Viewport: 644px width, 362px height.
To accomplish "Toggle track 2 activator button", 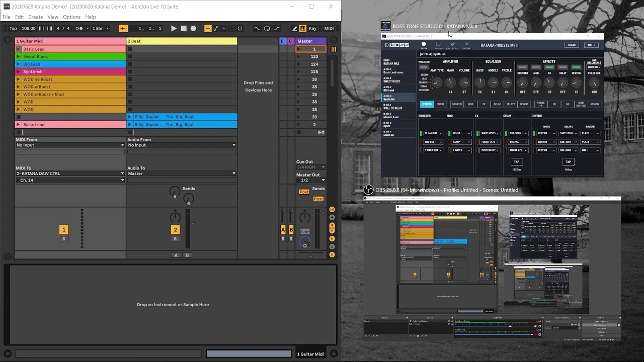I will point(175,229).
